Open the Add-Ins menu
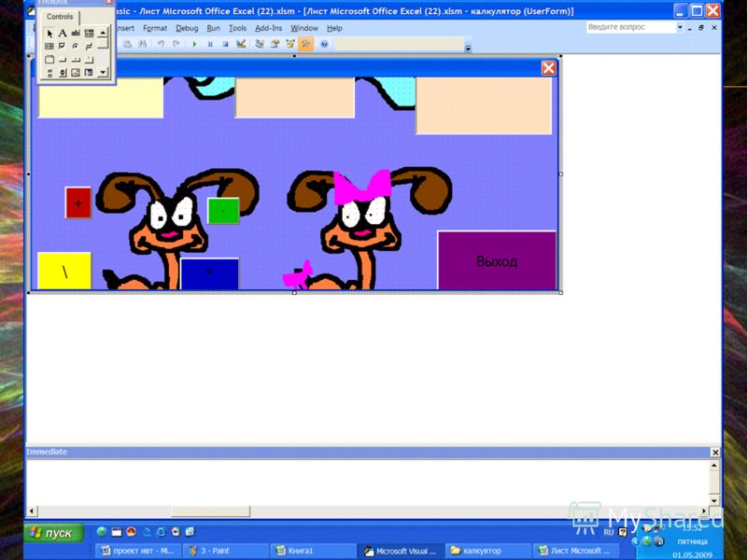Image resolution: width=747 pixels, height=560 pixels. click(268, 28)
